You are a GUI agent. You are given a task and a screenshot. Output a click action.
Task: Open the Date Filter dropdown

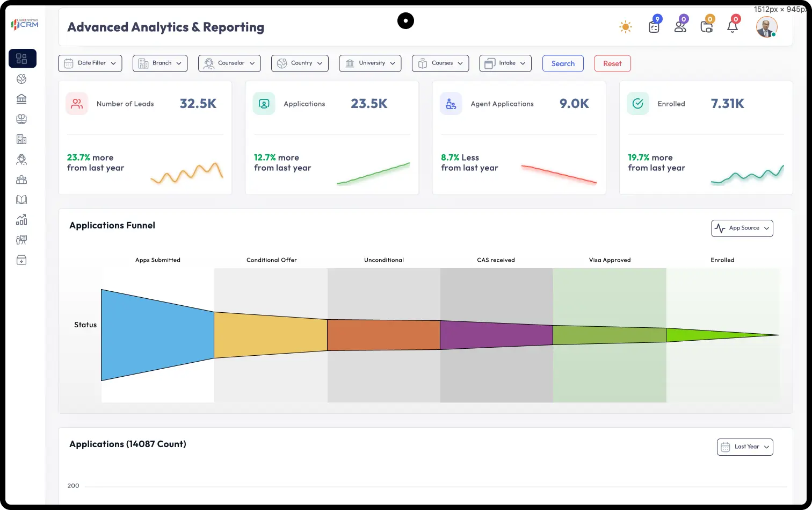[x=90, y=63]
